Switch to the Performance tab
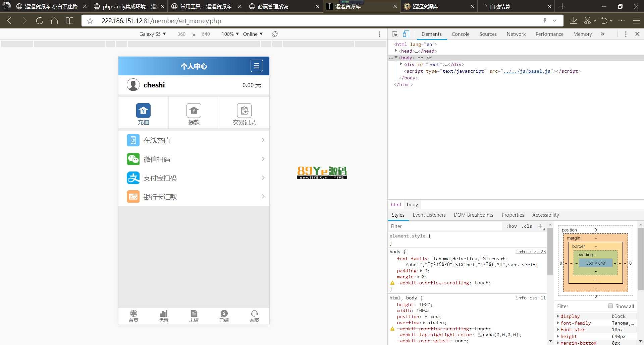The image size is (644, 345). point(549,34)
